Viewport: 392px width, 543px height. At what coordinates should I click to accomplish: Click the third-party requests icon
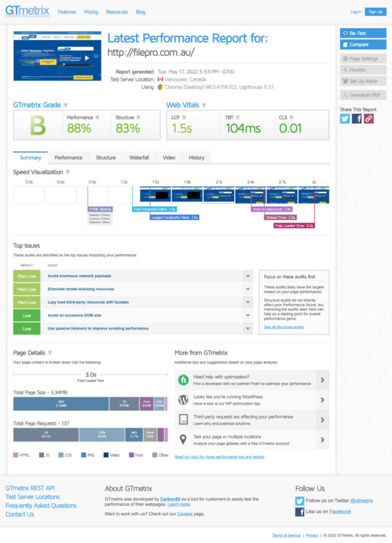coord(183,420)
